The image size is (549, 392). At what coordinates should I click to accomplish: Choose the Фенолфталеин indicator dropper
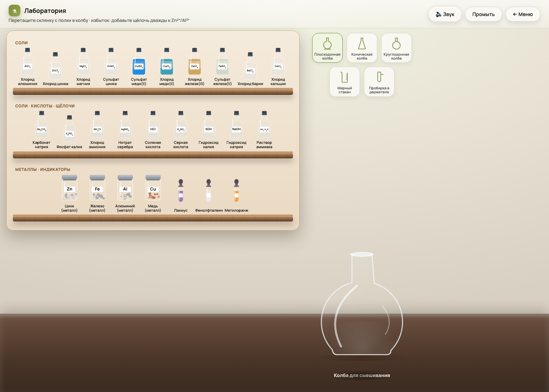pyautogui.click(x=209, y=191)
